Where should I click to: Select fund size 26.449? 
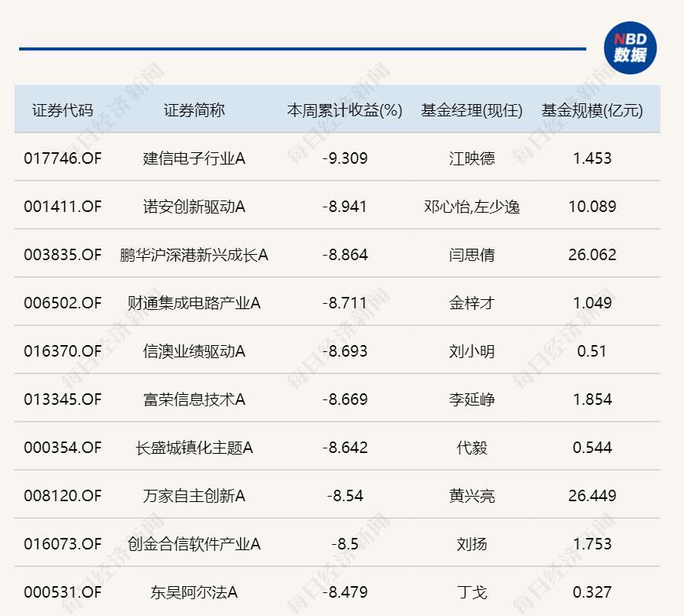click(x=592, y=496)
